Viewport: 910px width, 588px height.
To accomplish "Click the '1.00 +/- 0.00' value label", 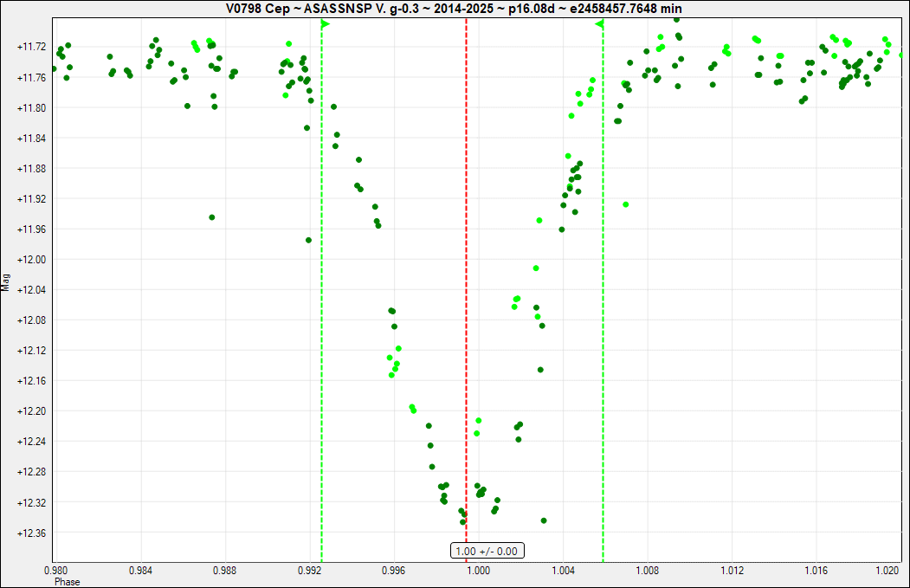I will tap(487, 551).
